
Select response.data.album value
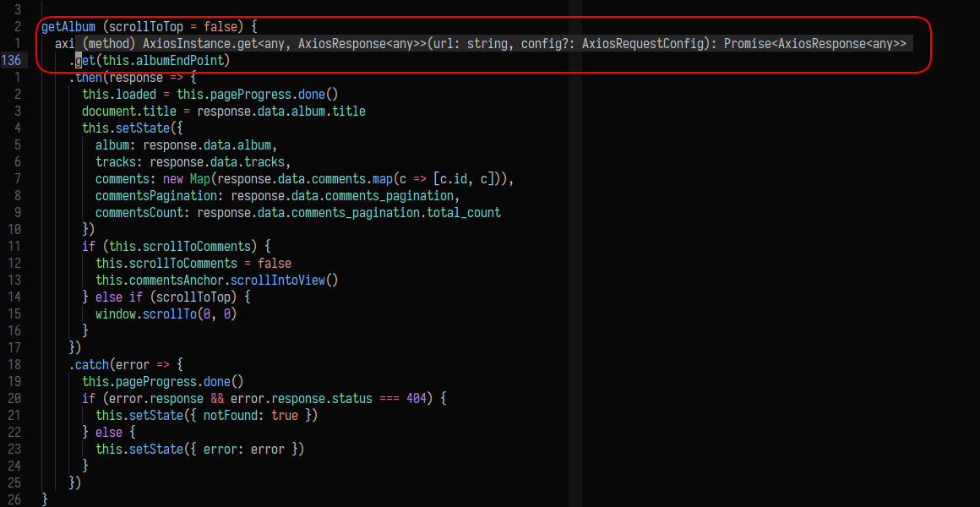[x=211, y=144]
